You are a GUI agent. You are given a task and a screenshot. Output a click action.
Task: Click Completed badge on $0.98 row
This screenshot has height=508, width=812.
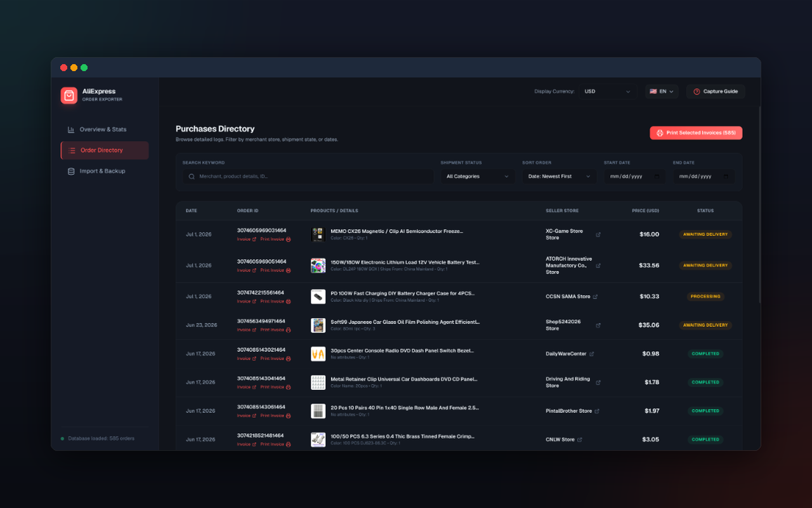705,354
